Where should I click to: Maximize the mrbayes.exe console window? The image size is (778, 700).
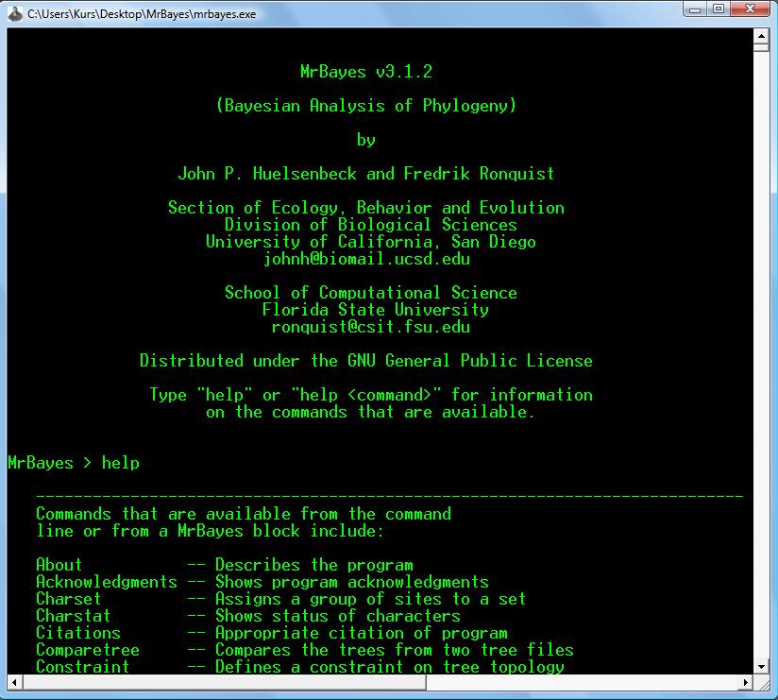coord(718,9)
